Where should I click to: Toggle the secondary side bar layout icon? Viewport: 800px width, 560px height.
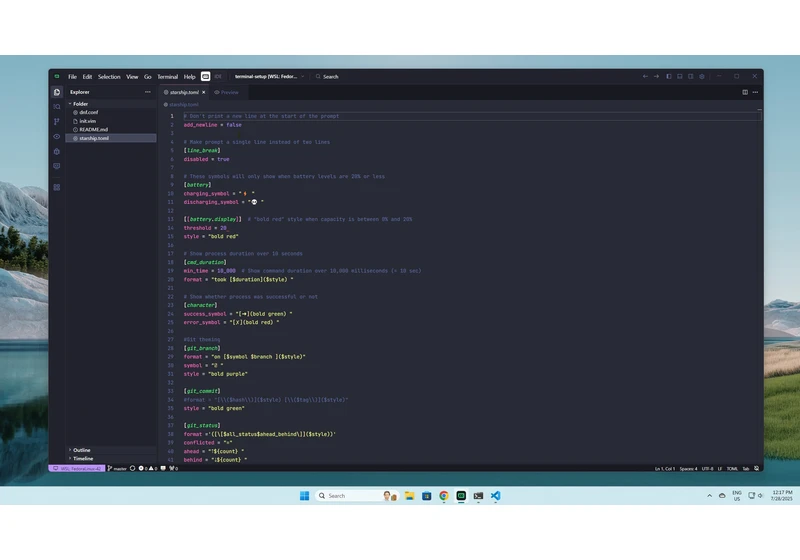[x=691, y=77]
